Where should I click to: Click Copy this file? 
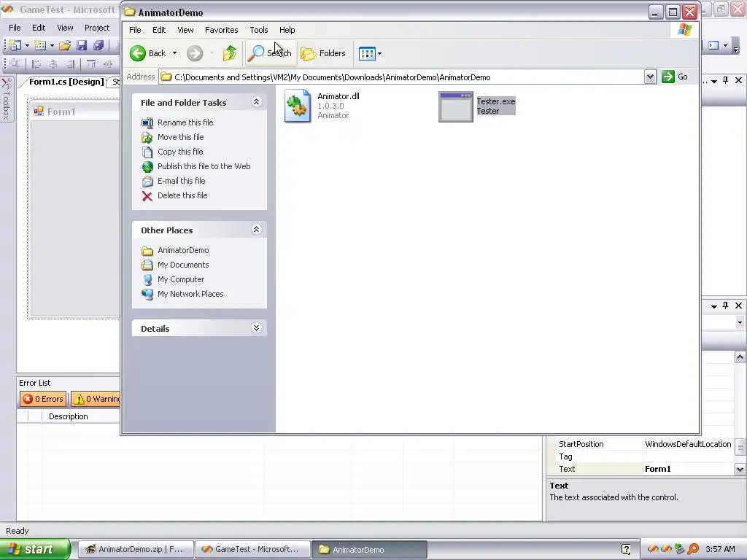[180, 152]
